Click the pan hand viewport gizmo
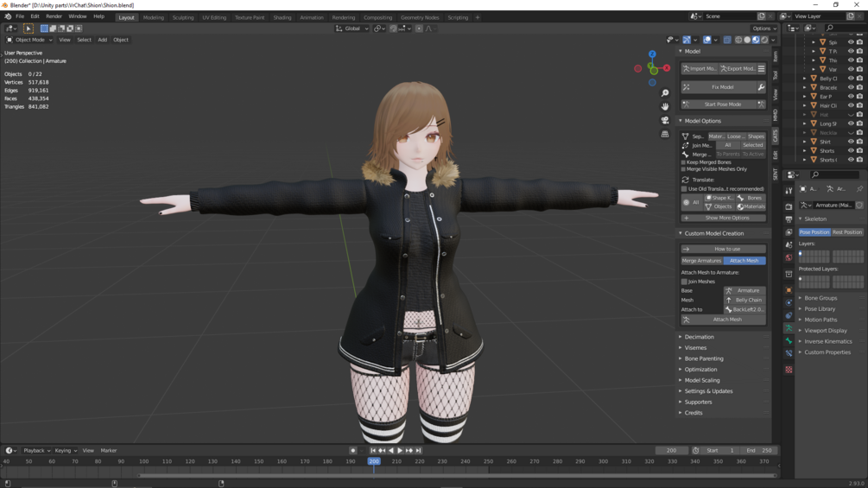The width and height of the screenshot is (868, 488). coord(665,106)
